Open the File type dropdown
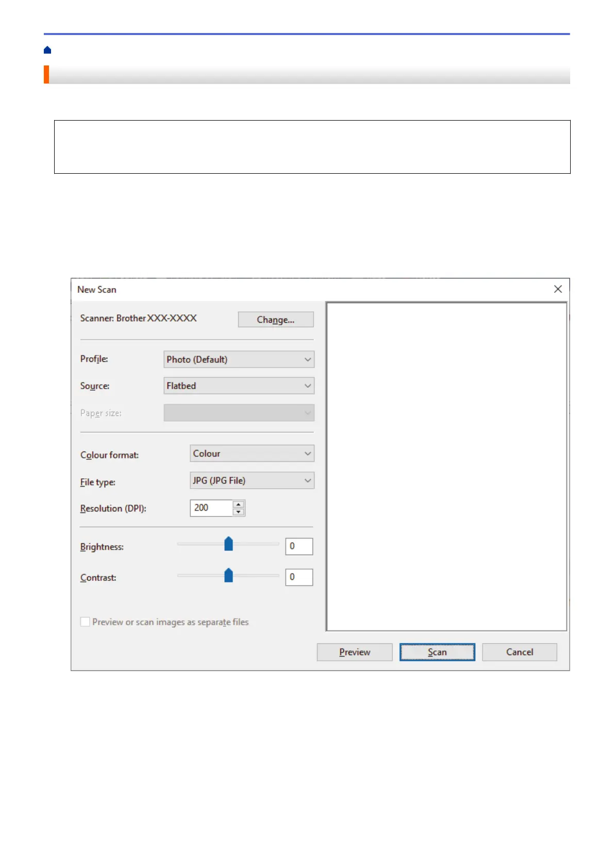This screenshot has height=868, width=614. pos(252,480)
